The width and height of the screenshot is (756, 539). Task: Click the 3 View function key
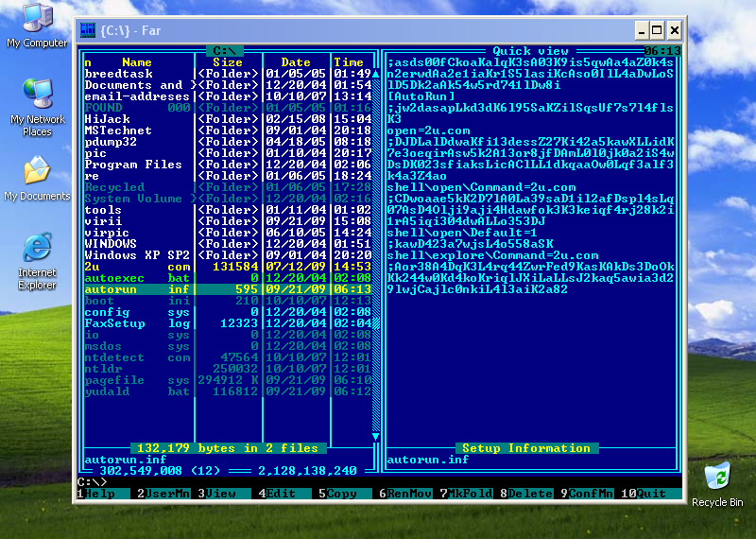224,494
